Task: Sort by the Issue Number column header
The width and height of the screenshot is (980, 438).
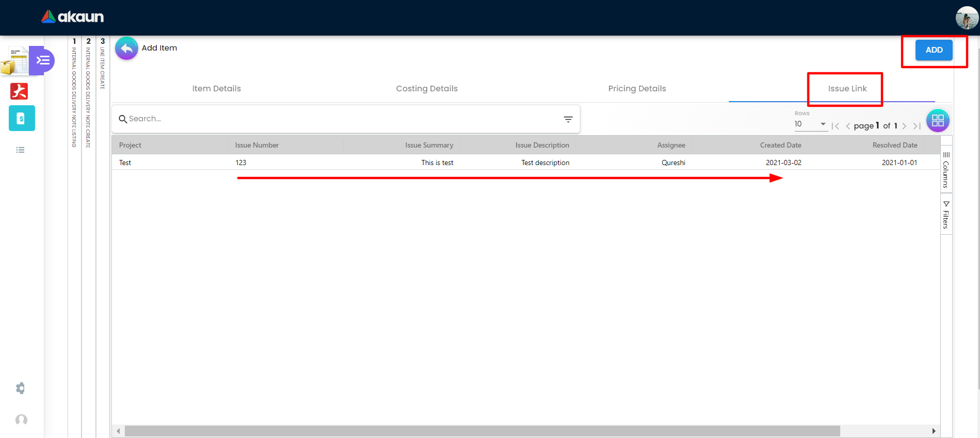Action: (x=257, y=145)
